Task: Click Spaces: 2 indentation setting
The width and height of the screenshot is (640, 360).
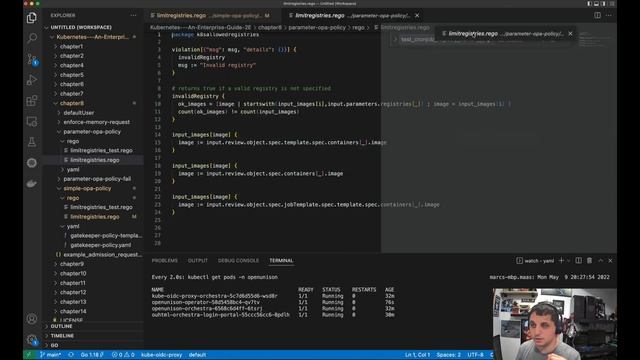Action: pyautogui.click(x=449, y=355)
